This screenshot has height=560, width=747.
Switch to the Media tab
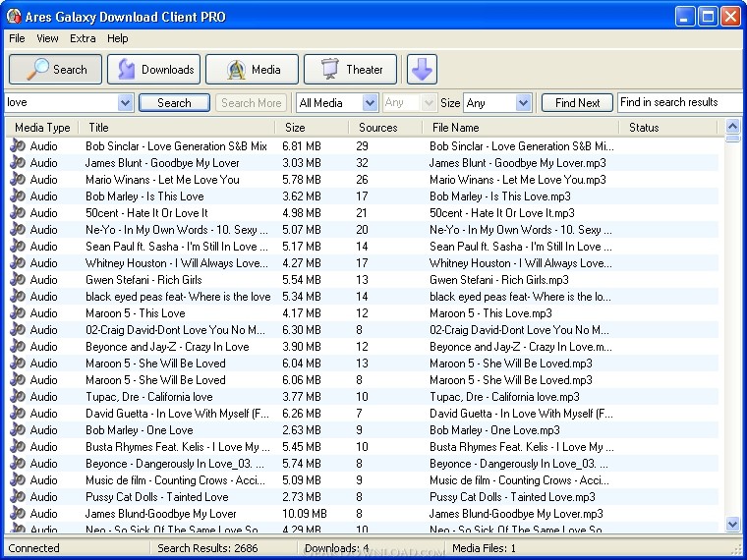point(252,69)
